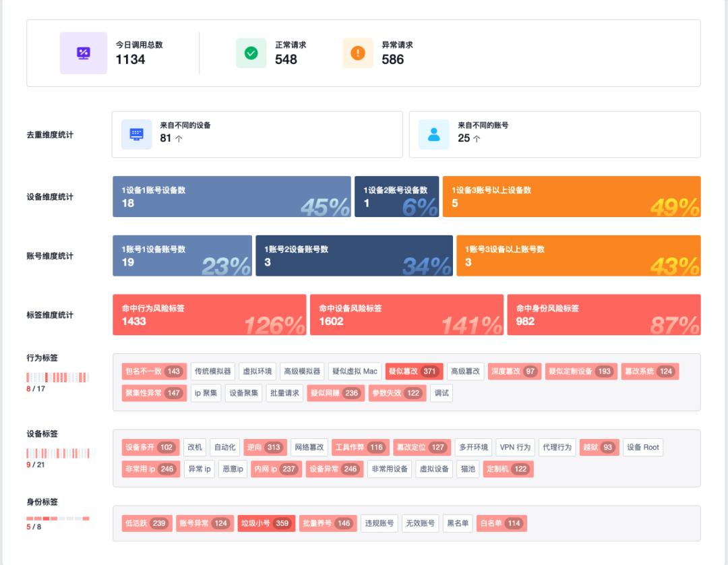Select the 非常用设备 tag

coord(390,469)
